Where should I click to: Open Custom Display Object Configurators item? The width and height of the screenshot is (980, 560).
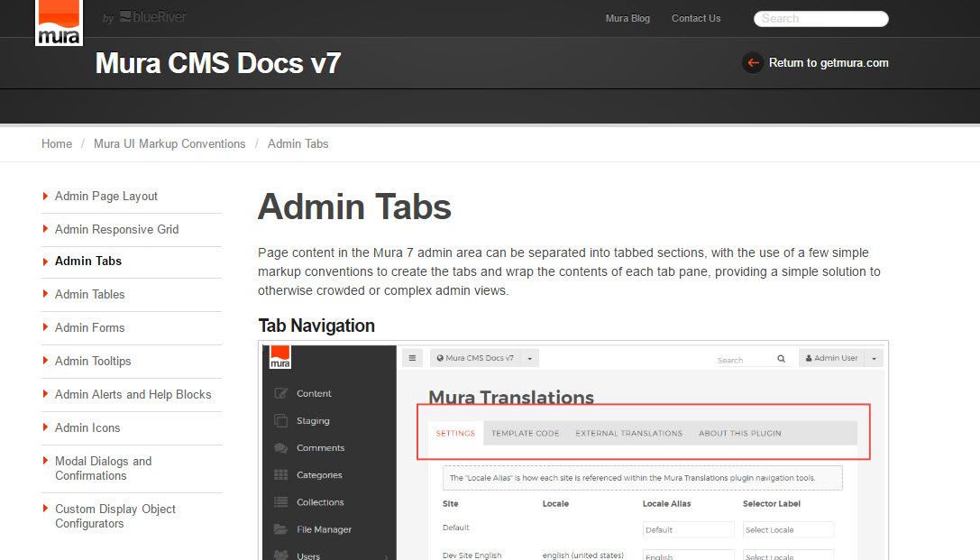[115, 516]
